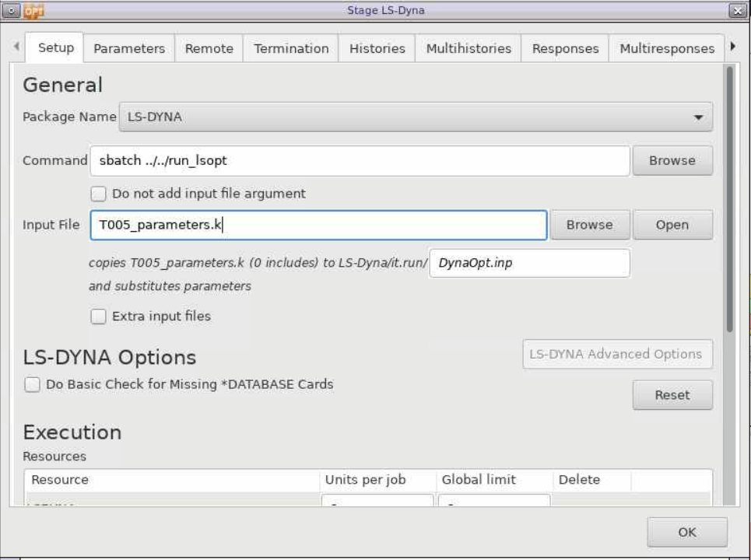
Task: Close the Stage LS-Dyna dialog
Action: pos(738,10)
